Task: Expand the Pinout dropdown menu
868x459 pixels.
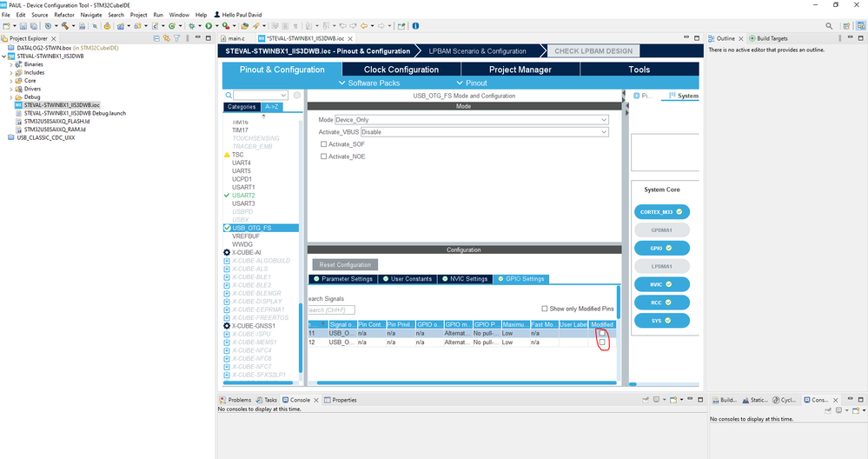Action: 472,83
